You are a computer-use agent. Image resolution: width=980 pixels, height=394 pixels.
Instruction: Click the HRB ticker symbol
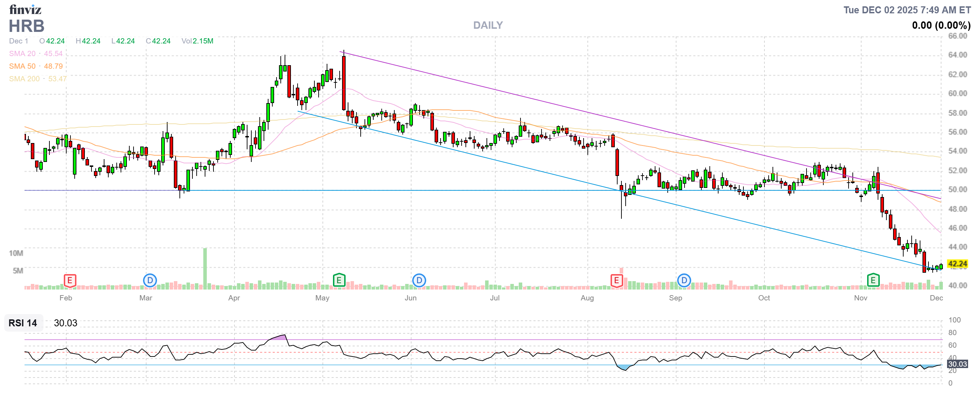coord(27,26)
